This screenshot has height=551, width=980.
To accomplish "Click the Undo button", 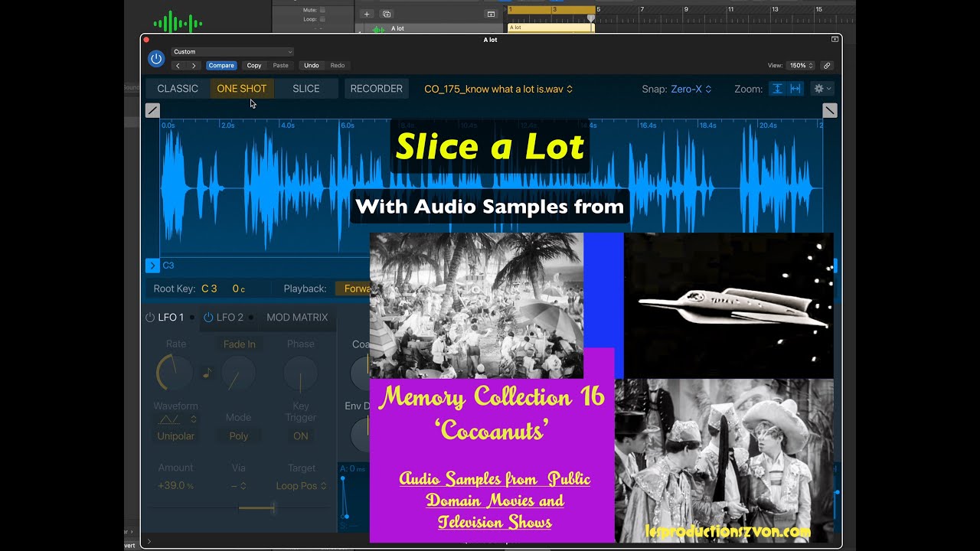I will (312, 66).
